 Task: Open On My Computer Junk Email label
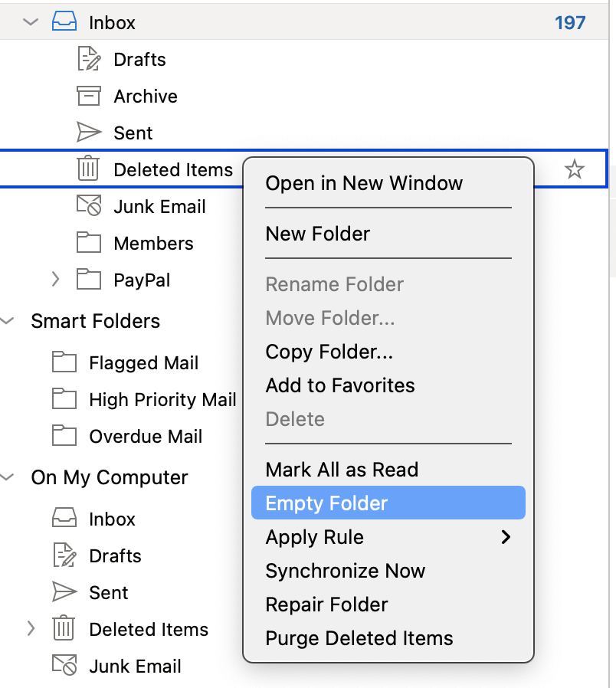135,667
